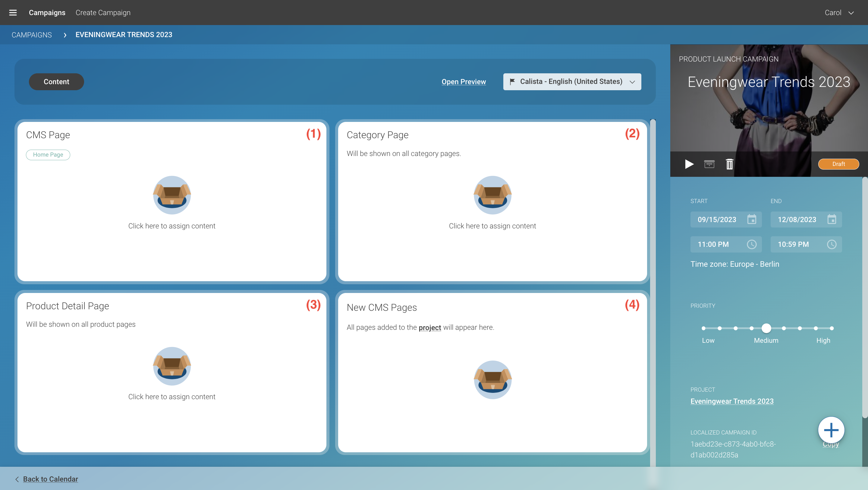This screenshot has height=490, width=868.
Task: Click the Home Page tag chip
Action: pyautogui.click(x=48, y=155)
